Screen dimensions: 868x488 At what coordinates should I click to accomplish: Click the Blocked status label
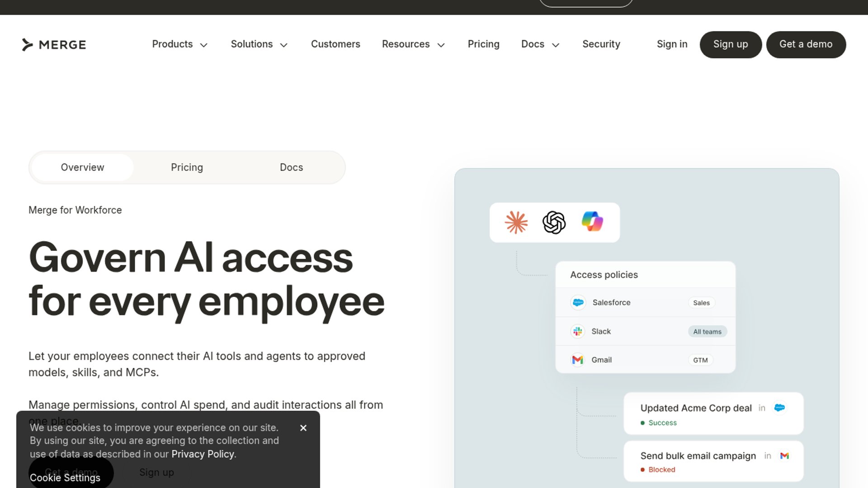662,470
